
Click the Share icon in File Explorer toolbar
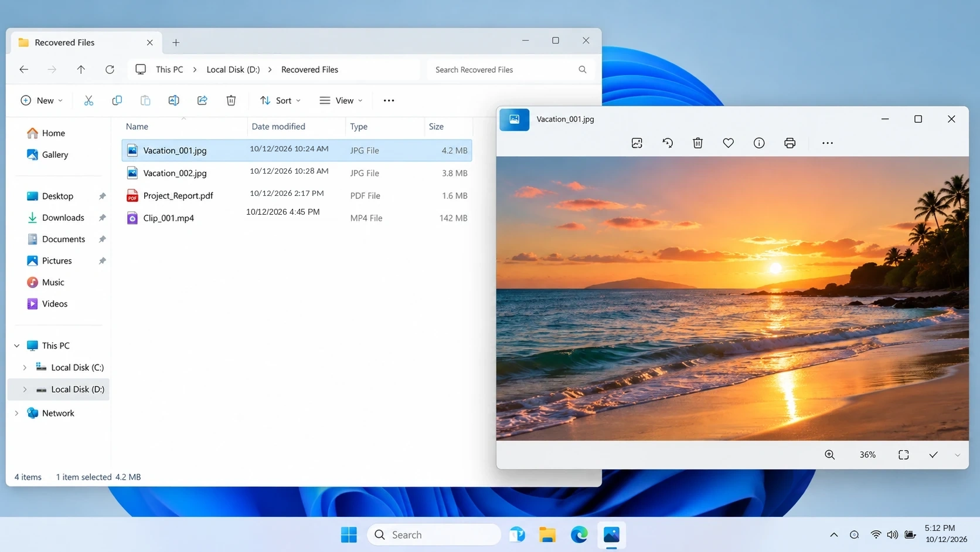202,100
